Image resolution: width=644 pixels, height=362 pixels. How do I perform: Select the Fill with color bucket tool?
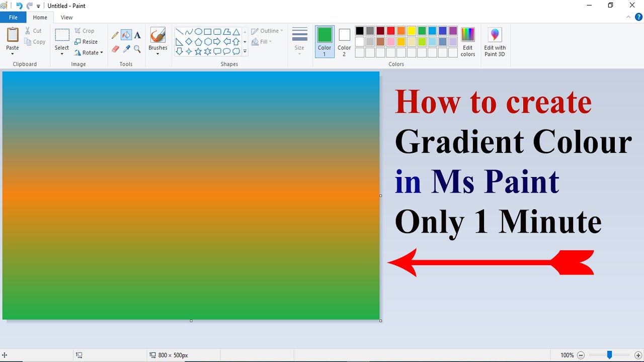pyautogui.click(x=126, y=35)
